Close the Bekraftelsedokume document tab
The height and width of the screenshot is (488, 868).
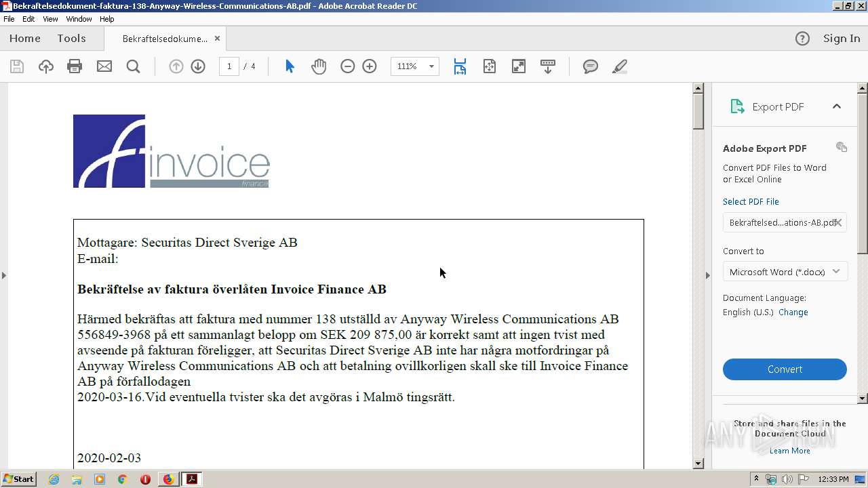217,39
